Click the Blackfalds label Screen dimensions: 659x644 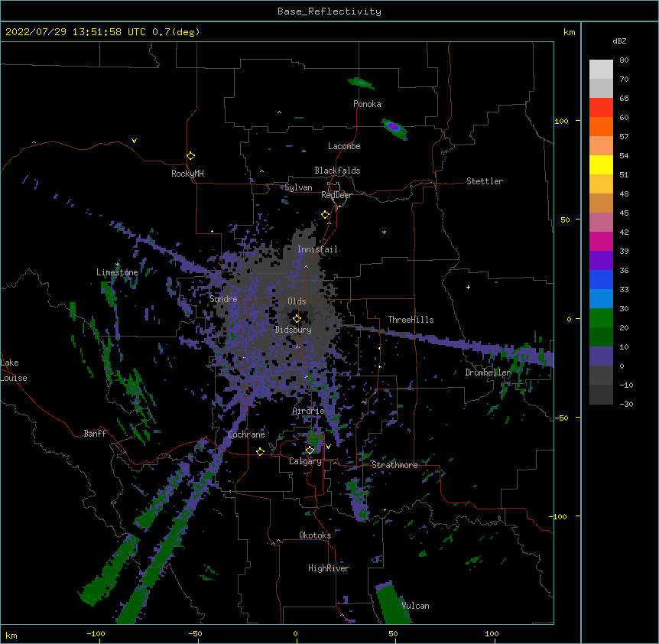(x=337, y=171)
